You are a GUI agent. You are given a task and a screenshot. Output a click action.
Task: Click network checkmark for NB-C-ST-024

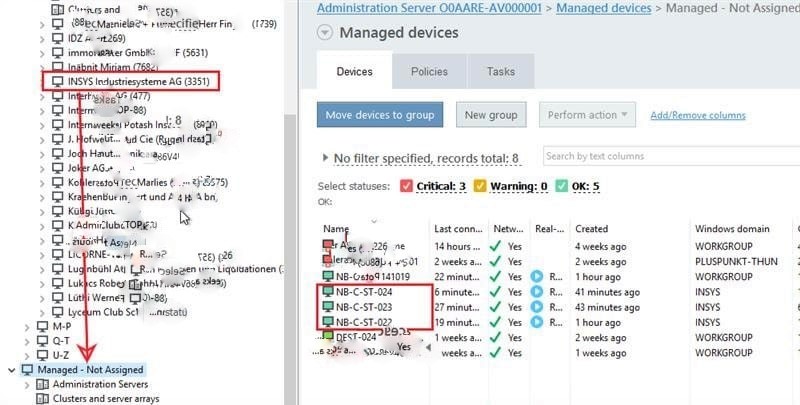coord(495,292)
